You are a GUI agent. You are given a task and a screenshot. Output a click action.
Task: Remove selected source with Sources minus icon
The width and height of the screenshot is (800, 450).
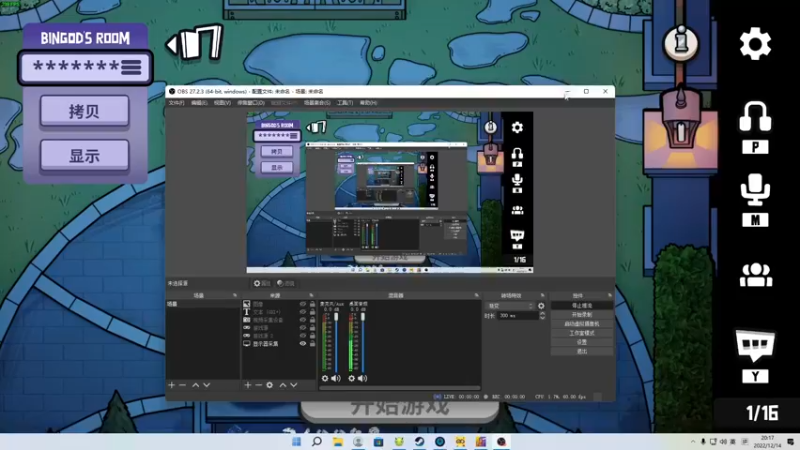click(259, 385)
